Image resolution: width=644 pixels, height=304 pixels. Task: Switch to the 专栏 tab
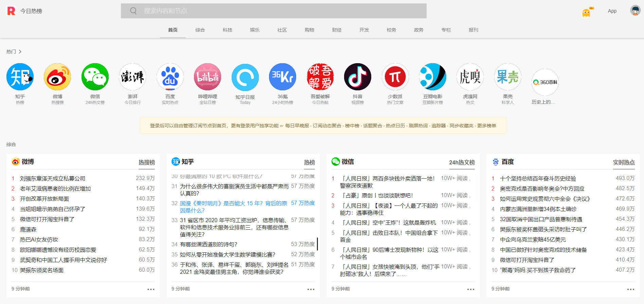point(446,30)
